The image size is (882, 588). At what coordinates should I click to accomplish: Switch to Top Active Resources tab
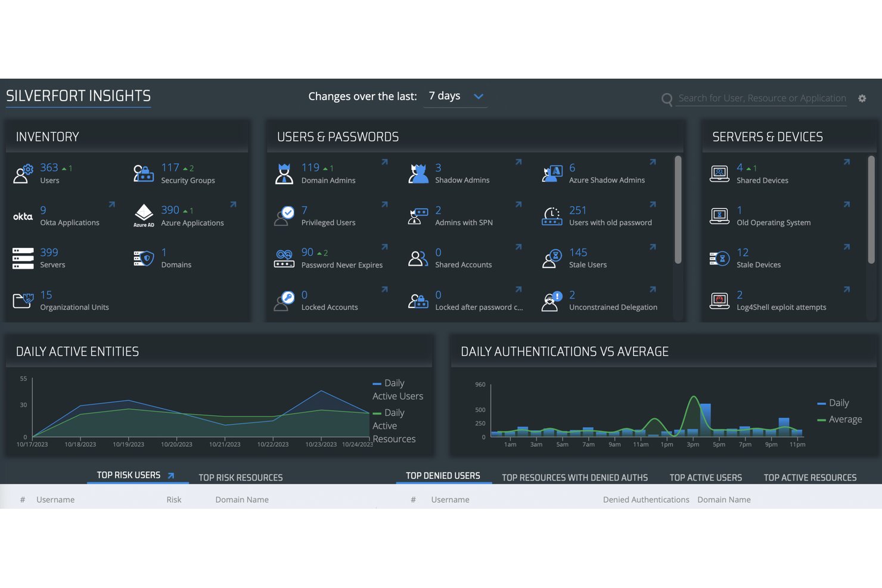tap(810, 478)
